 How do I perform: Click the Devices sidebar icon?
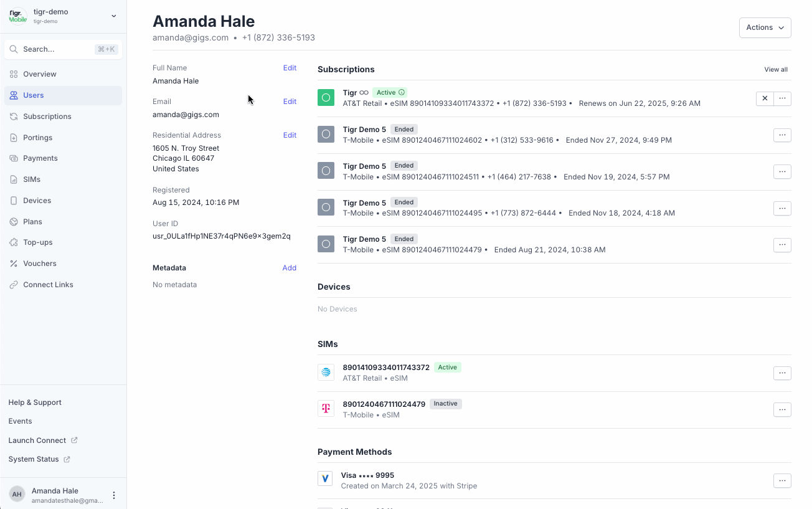point(14,200)
